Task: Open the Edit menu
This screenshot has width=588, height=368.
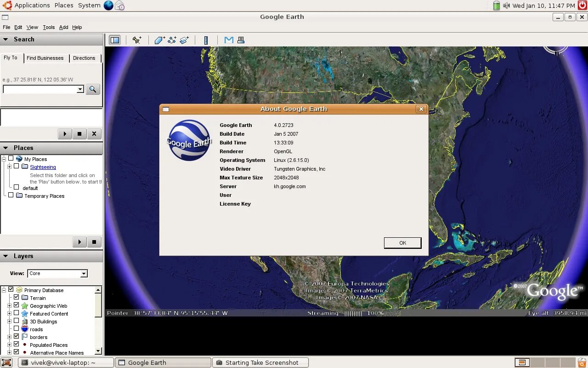Action: point(18,28)
